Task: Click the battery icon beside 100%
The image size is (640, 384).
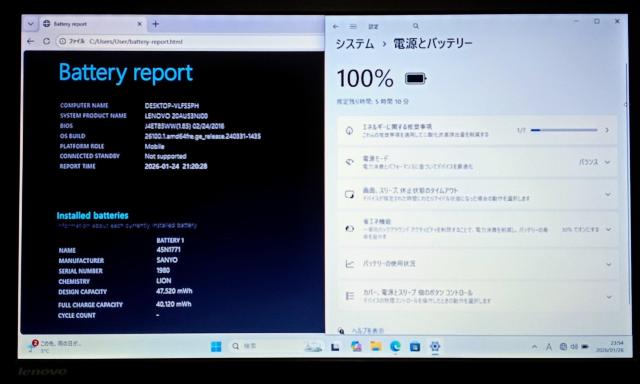Action: coord(416,78)
